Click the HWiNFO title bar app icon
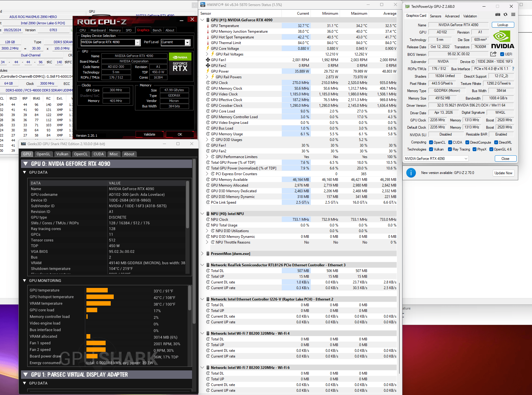532x395 pixels. [x=203, y=4]
